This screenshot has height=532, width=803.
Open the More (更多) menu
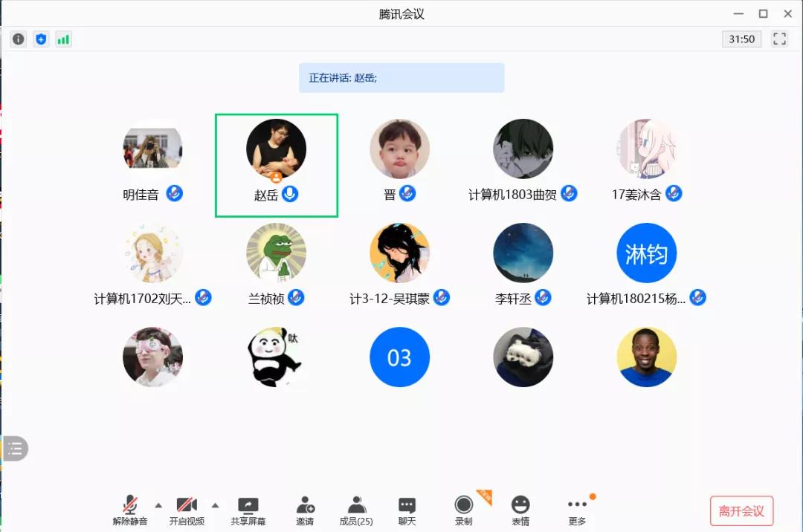(577, 509)
